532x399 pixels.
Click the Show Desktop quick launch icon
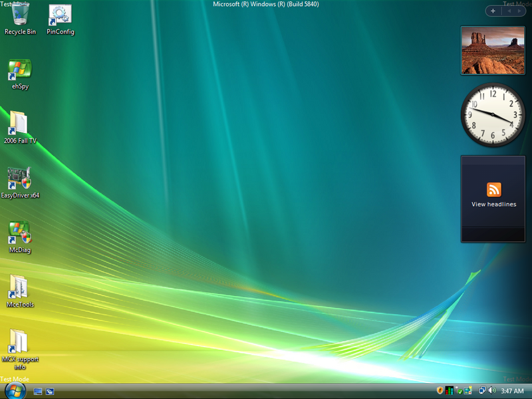(x=38, y=391)
